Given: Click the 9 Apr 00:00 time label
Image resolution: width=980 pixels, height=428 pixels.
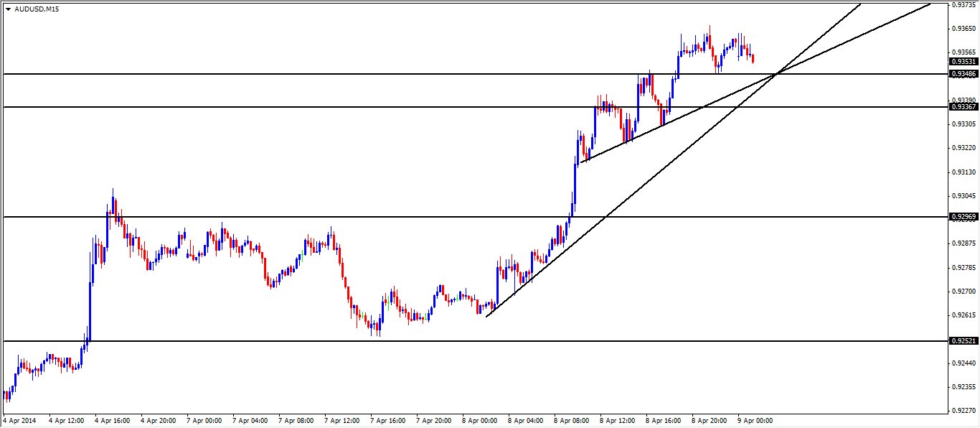Looking at the screenshot, I should 755,421.
